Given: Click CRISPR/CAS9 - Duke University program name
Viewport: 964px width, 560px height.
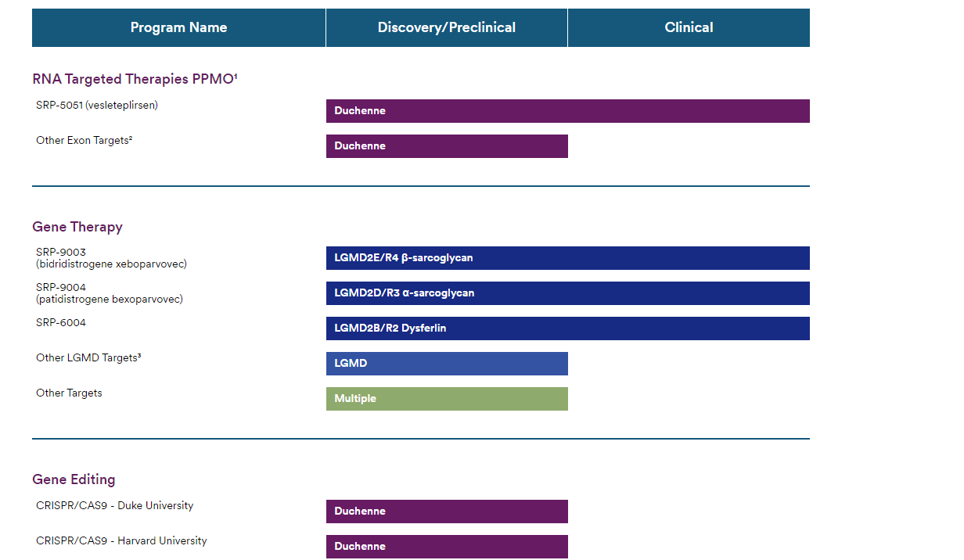Looking at the screenshot, I should click(114, 506).
